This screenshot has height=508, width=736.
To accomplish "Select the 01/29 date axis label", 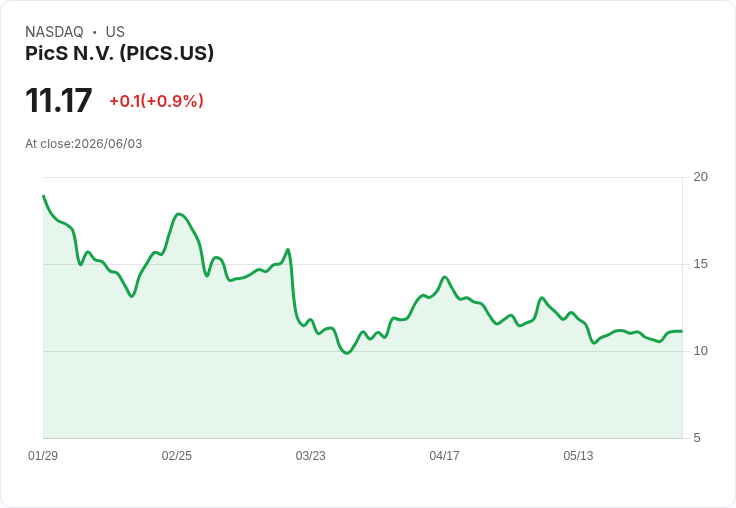I will 43,455.
